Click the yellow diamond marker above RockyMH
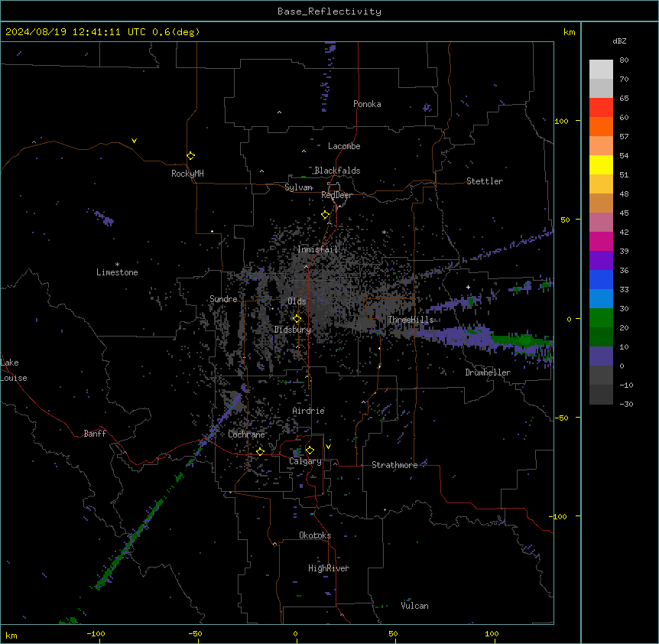Image resolution: width=659 pixels, height=644 pixels. click(190, 155)
